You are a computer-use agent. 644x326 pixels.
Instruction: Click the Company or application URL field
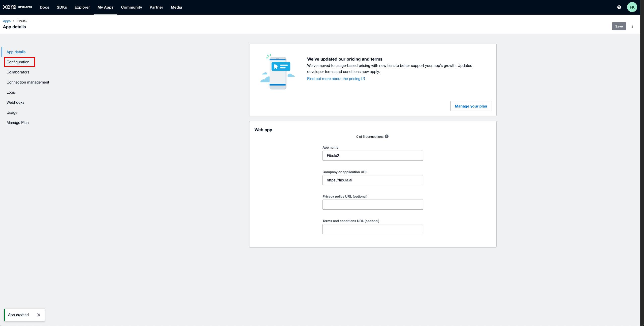pyautogui.click(x=373, y=180)
